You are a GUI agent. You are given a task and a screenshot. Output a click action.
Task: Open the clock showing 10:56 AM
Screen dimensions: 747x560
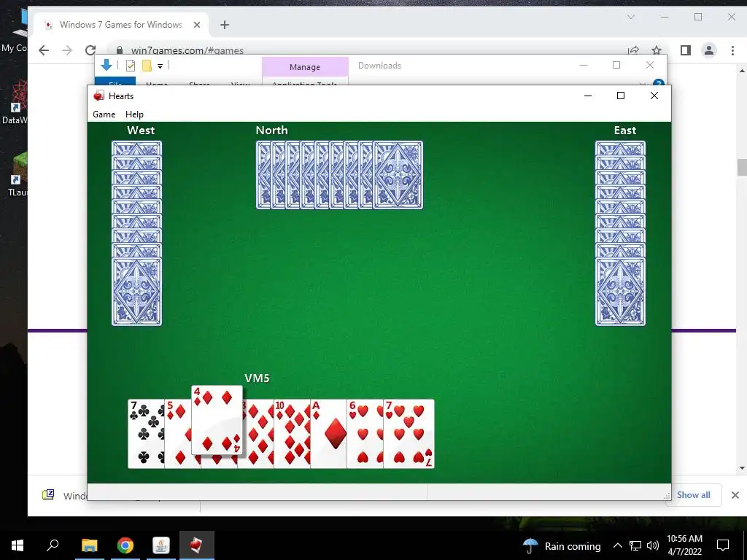coord(684,545)
